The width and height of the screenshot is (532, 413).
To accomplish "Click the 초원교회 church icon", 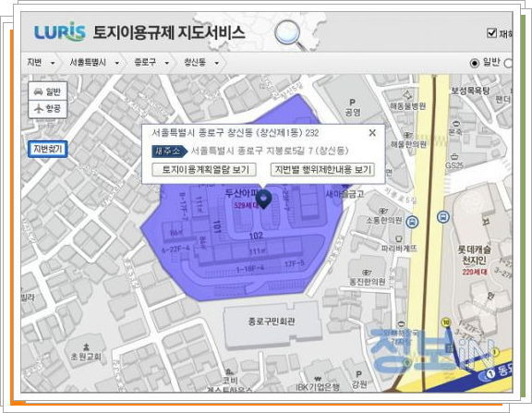I will pyautogui.click(x=86, y=346).
